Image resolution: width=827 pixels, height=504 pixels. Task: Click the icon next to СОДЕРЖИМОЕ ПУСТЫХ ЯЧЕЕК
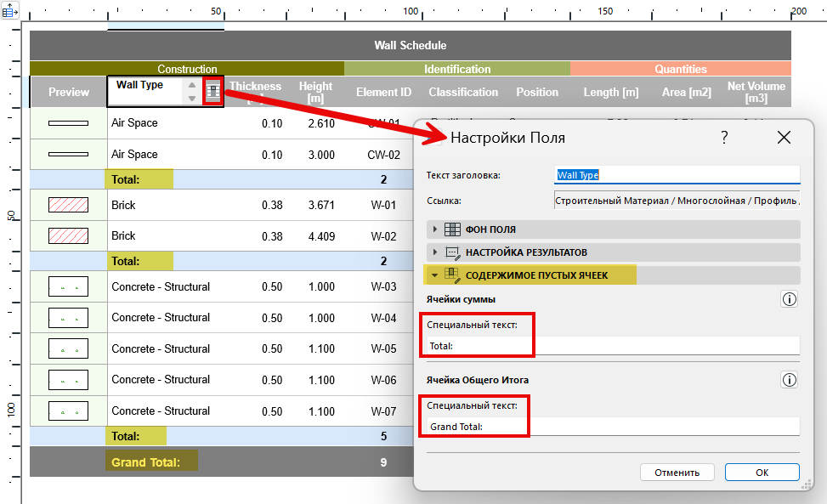(452, 275)
